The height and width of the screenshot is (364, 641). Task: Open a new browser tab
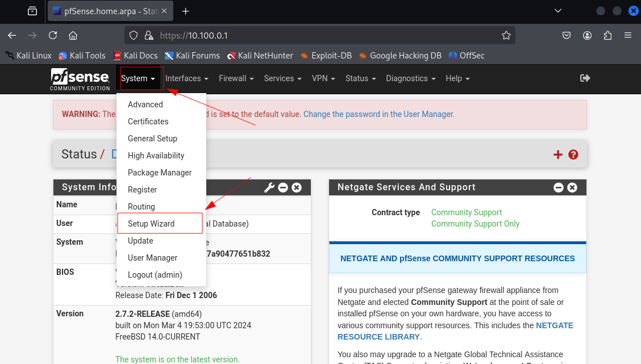click(x=186, y=11)
